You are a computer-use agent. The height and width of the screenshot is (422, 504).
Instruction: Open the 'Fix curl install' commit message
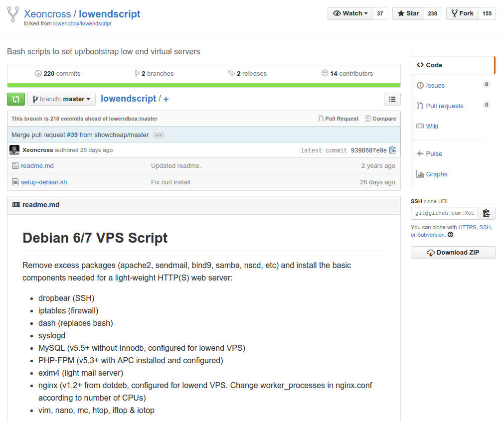click(x=170, y=182)
